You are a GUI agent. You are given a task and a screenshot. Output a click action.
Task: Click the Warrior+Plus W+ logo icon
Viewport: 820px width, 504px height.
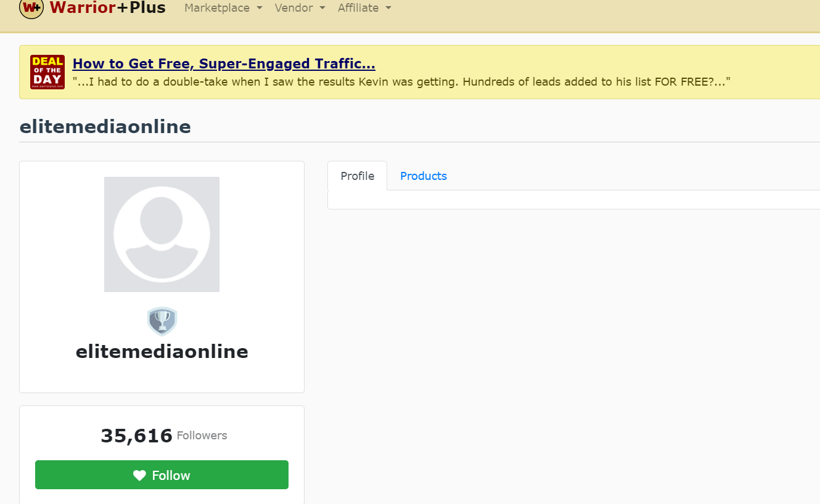tap(31, 8)
